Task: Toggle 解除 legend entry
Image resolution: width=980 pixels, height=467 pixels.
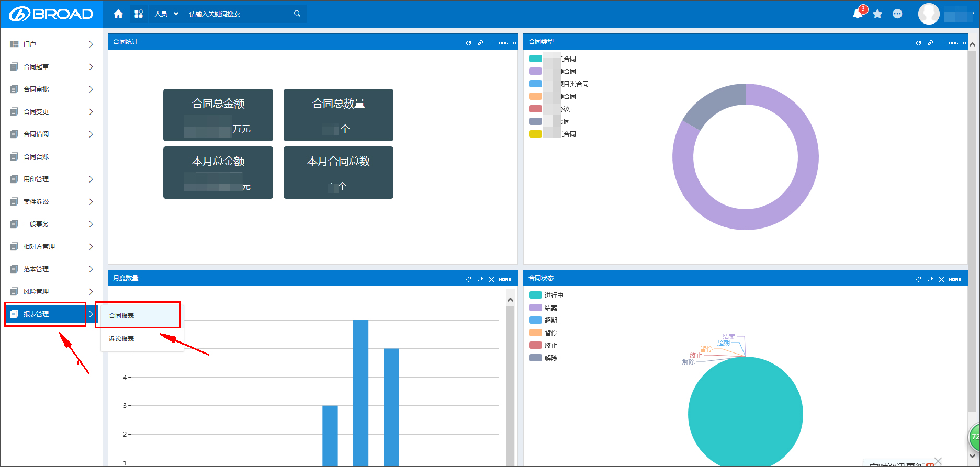Action: [x=543, y=358]
